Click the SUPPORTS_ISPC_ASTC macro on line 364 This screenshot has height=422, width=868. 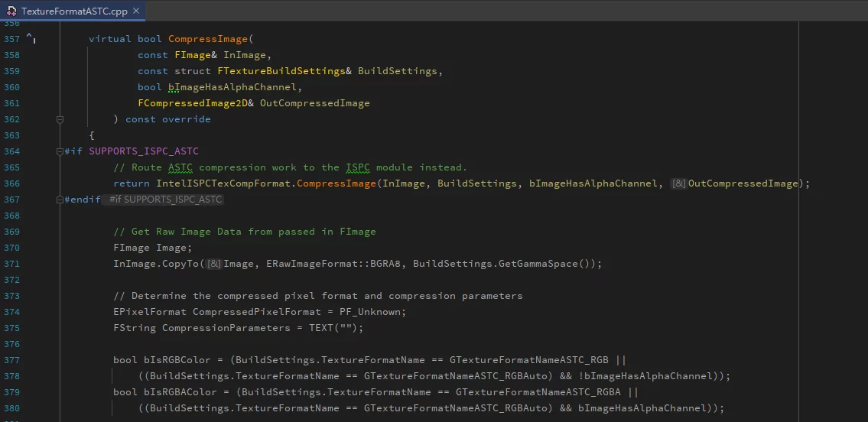[x=144, y=151]
